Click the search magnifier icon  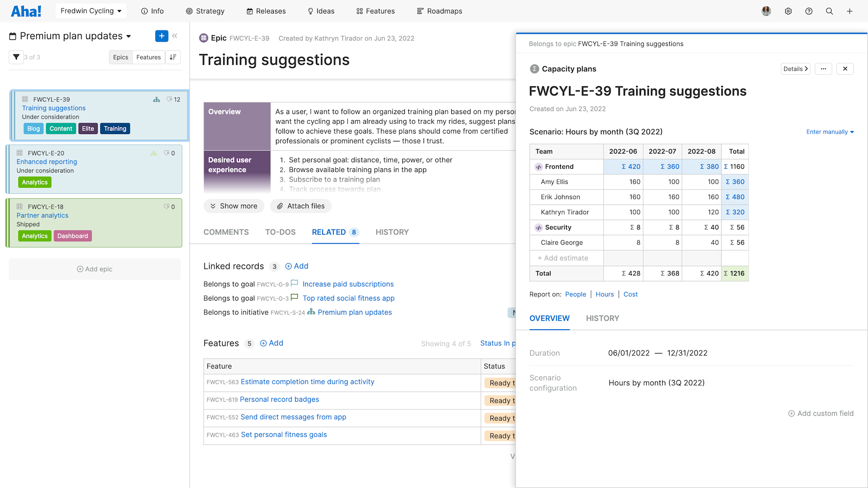pos(829,11)
